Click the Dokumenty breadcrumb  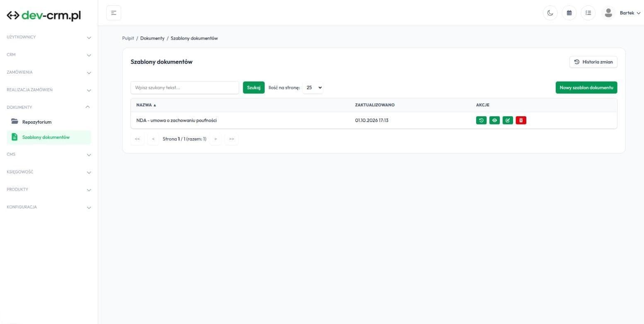(x=152, y=38)
